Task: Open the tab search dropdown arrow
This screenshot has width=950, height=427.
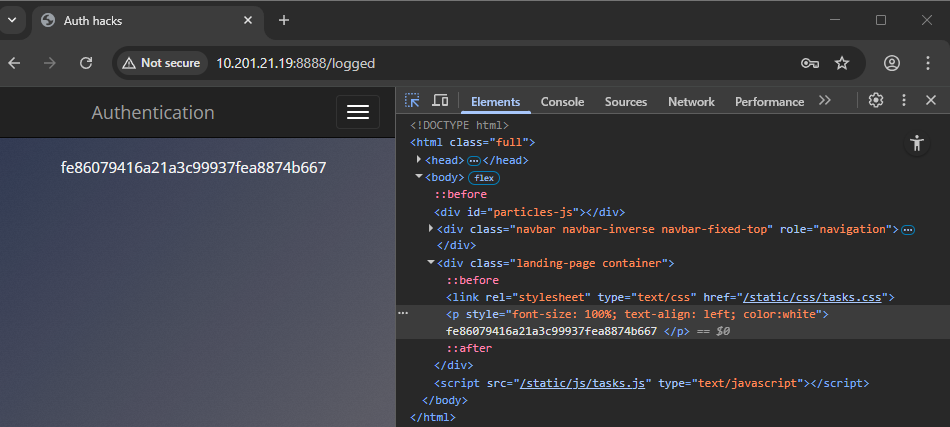Action: [x=12, y=20]
